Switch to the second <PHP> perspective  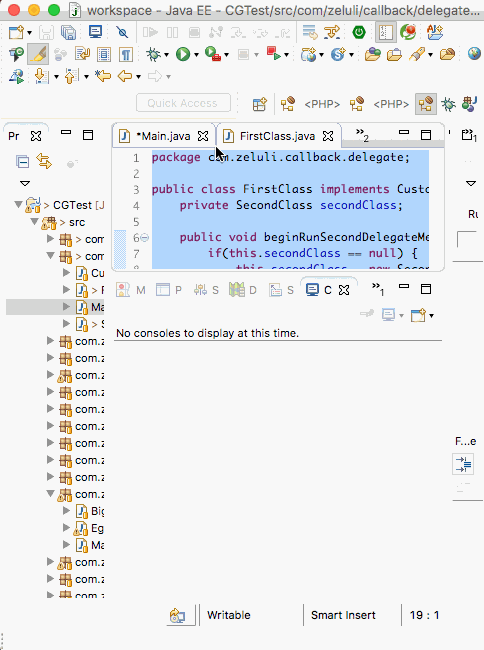(381, 104)
